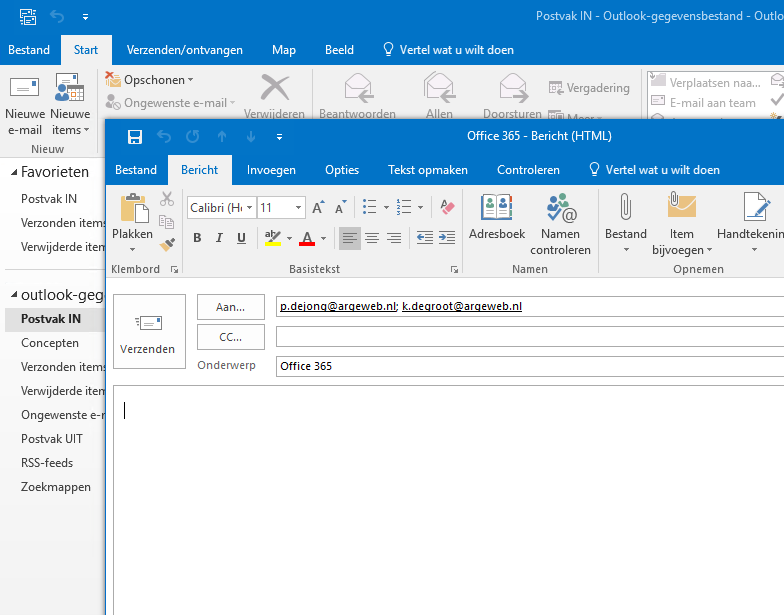Open Invoegen tab in message window

coord(271,170)
